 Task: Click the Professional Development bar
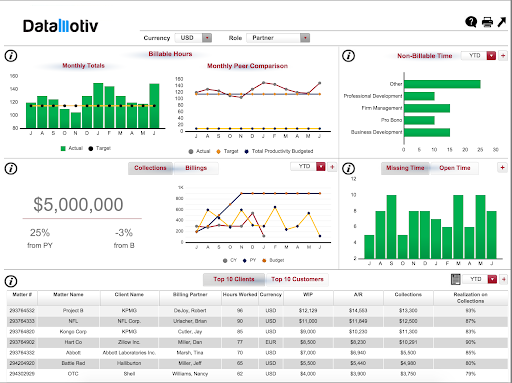coord(419,96)
